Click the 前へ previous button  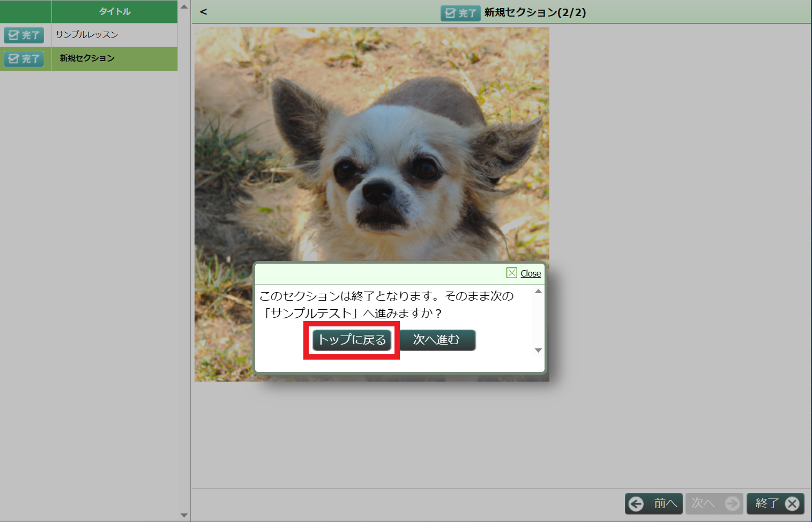(x=654, y=503)
